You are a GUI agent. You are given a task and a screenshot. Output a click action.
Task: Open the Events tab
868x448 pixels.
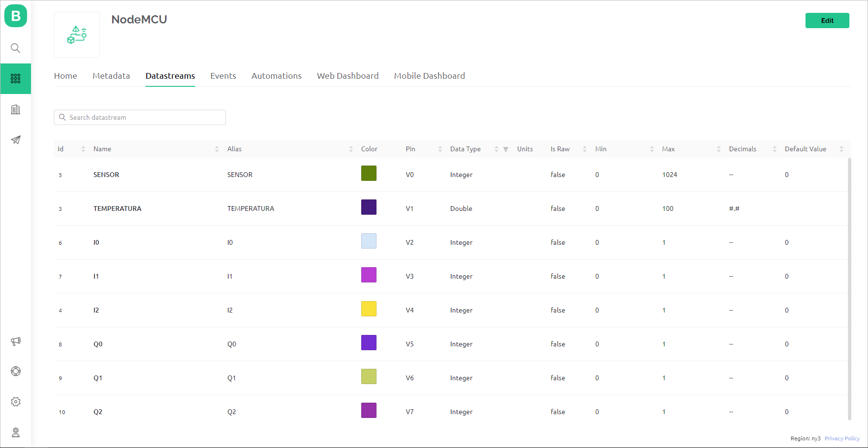(x=223, y=76)
